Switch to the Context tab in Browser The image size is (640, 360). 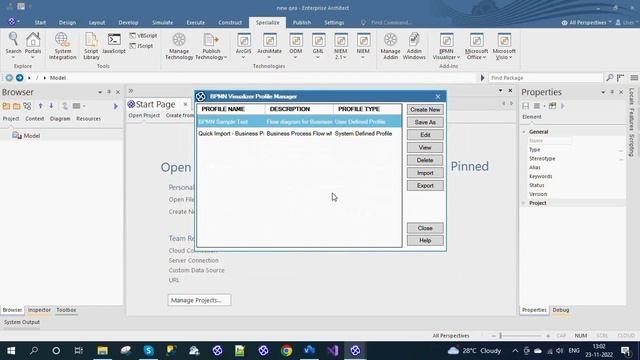[34, 118]
